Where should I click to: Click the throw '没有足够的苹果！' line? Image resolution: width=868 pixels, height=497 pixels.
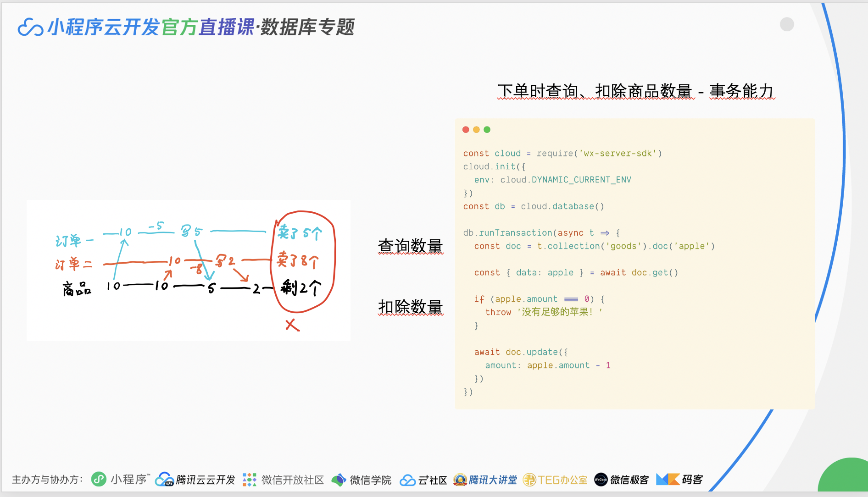point(544,312)
